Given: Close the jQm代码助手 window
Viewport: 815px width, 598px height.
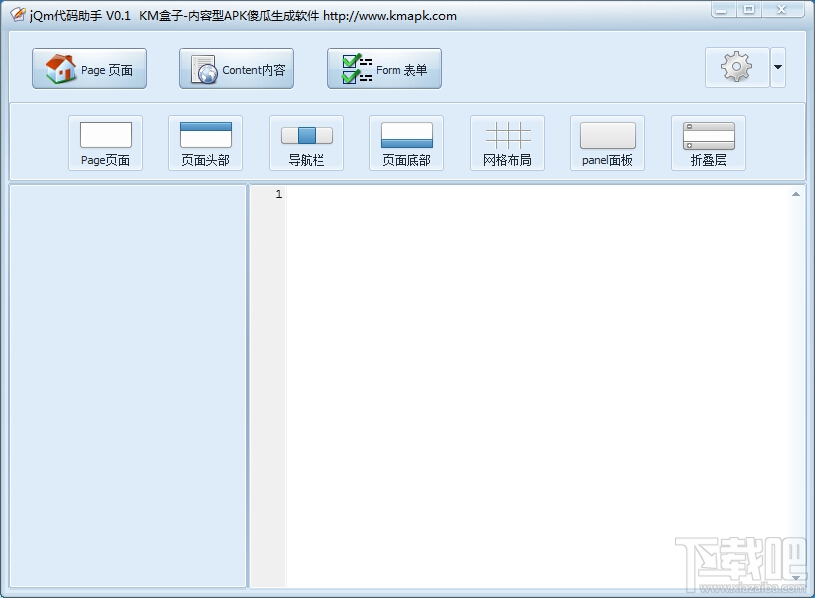Looking at the screenshot, I should pos(782,10).
